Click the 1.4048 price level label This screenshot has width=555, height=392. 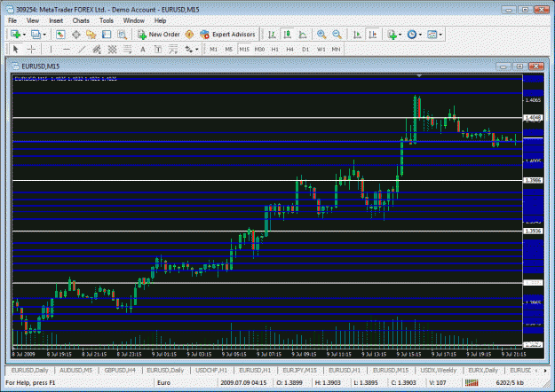533,117
